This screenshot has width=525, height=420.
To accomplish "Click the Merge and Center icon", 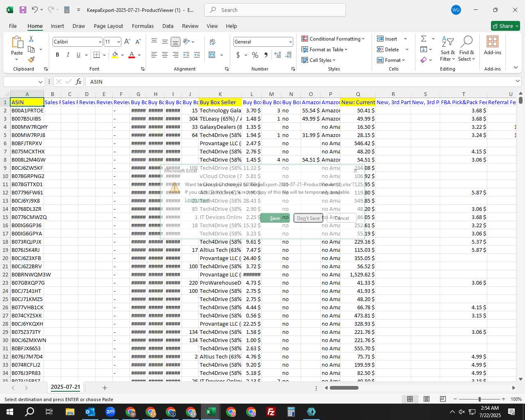I will (212, 55).
